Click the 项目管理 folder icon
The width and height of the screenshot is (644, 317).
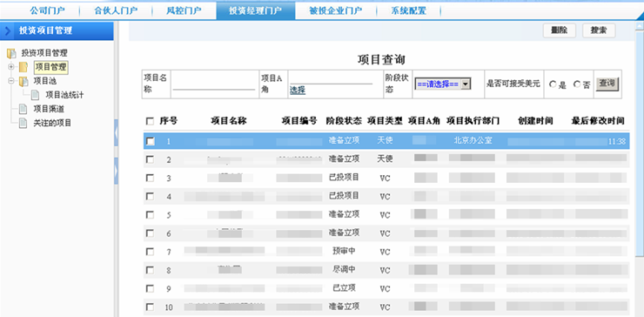(x=23, y=67)
